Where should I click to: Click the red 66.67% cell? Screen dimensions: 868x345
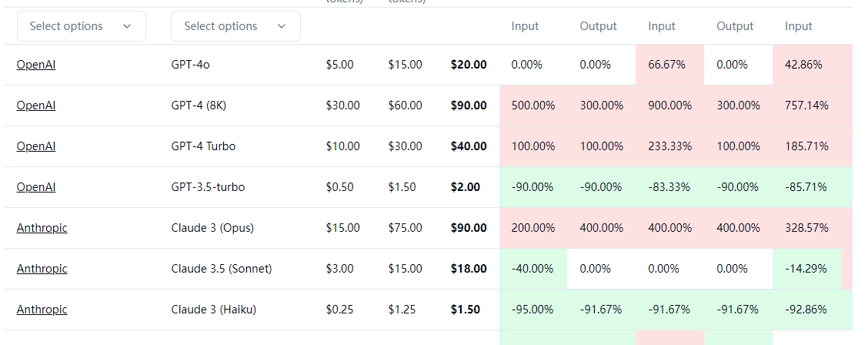click(666, 65)
